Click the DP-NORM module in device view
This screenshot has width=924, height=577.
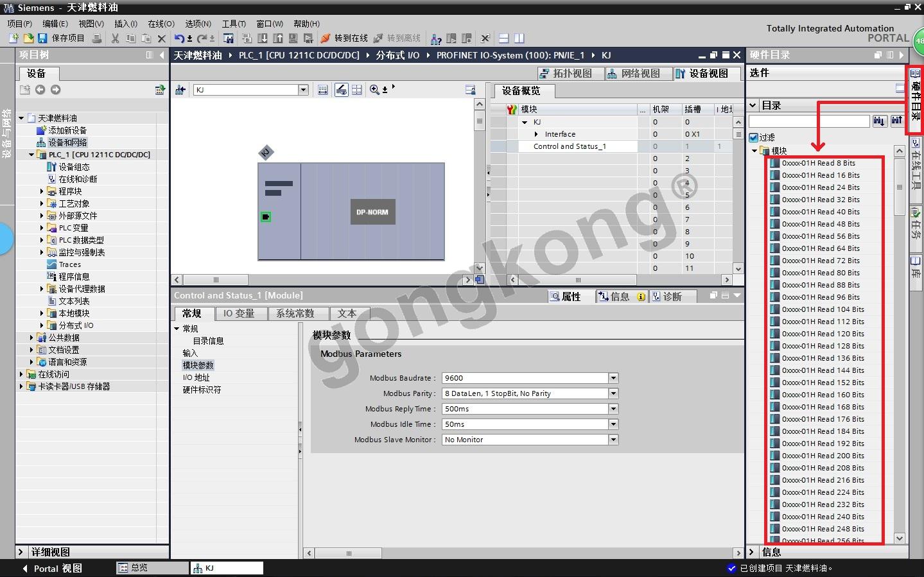point(372,212)
